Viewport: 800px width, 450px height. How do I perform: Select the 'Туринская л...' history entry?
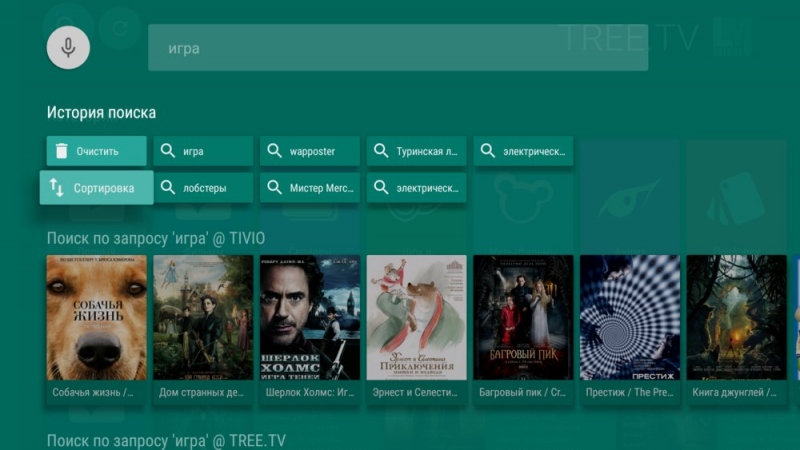coord(416,151)
